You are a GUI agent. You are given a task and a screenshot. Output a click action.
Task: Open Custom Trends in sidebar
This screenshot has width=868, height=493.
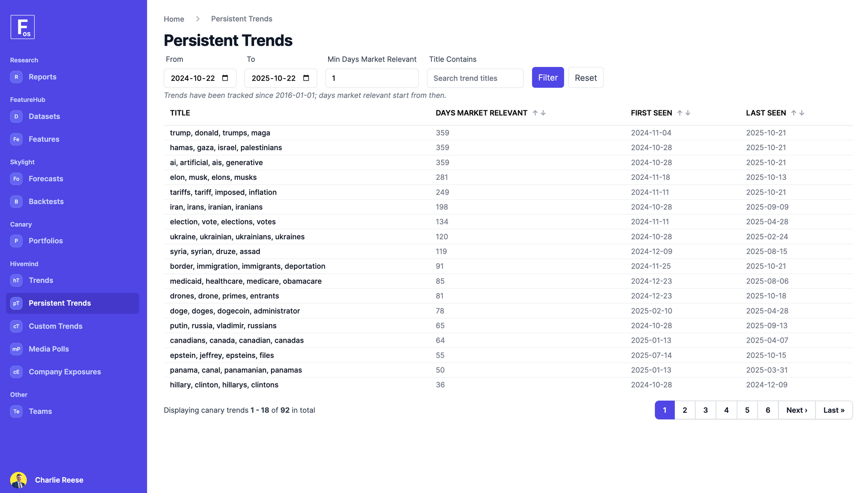[56, 326]
